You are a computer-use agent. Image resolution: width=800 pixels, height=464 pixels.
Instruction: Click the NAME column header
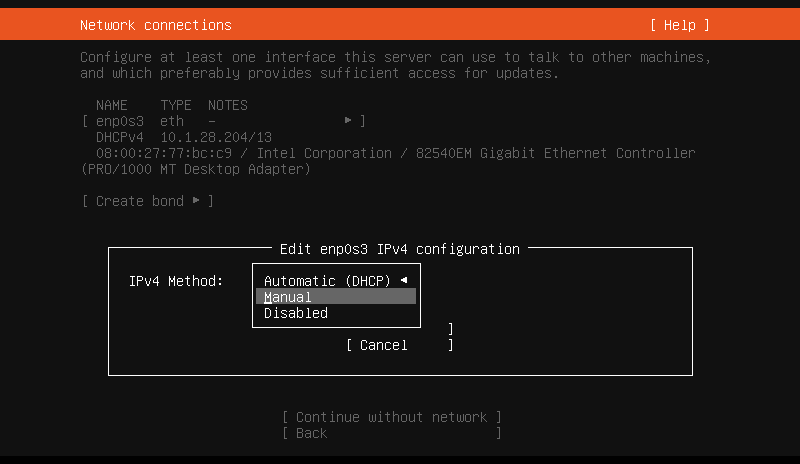coord(112,105)
